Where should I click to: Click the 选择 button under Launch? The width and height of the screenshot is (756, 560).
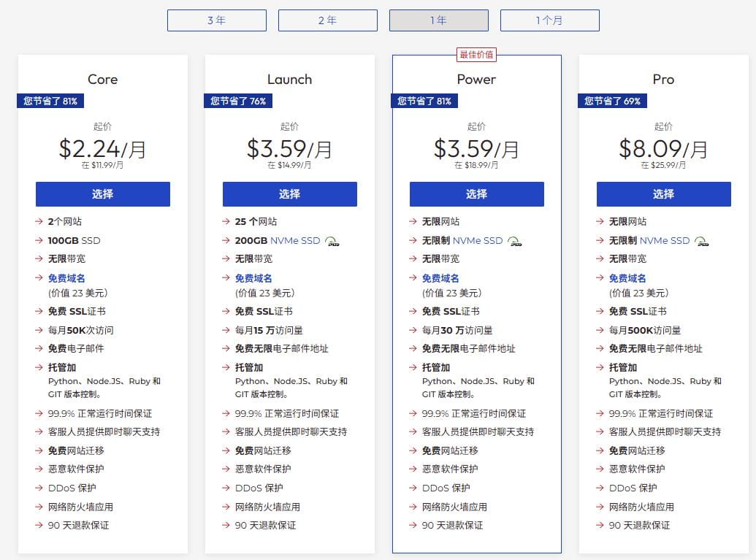click(x=289, y=194)
